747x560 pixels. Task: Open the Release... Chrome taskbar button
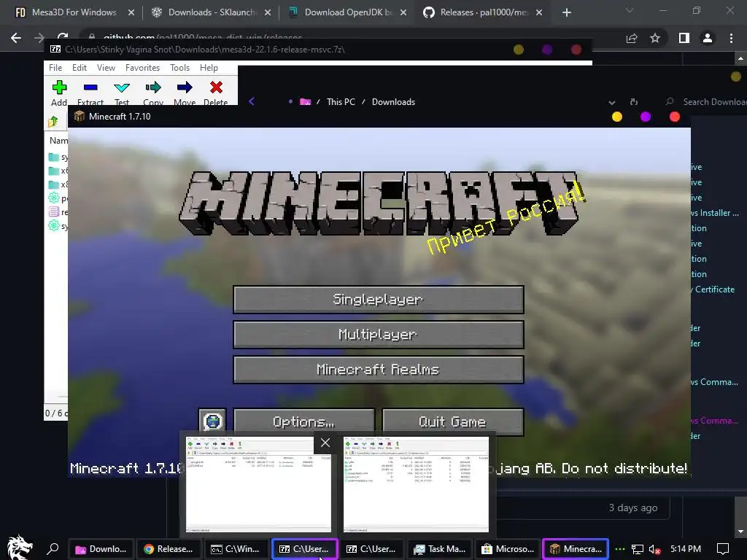169,549
